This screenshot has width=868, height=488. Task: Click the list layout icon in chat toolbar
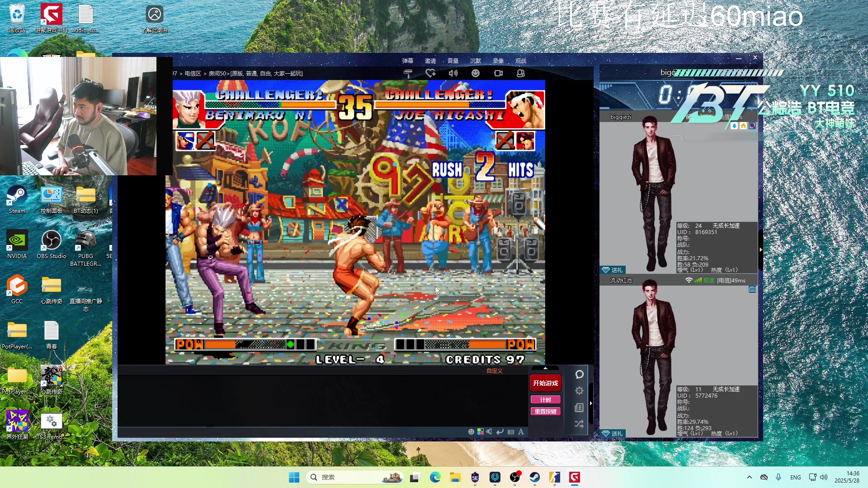click(511, 432)
